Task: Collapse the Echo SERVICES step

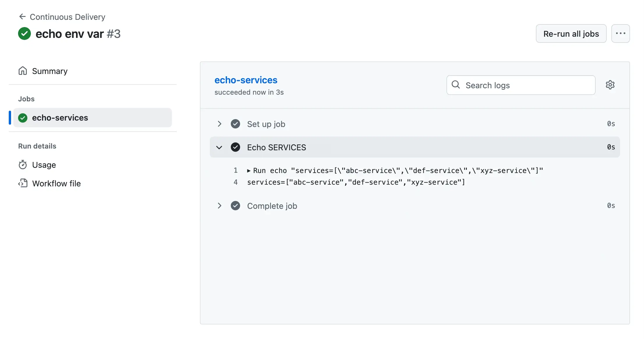Action: 219,147
